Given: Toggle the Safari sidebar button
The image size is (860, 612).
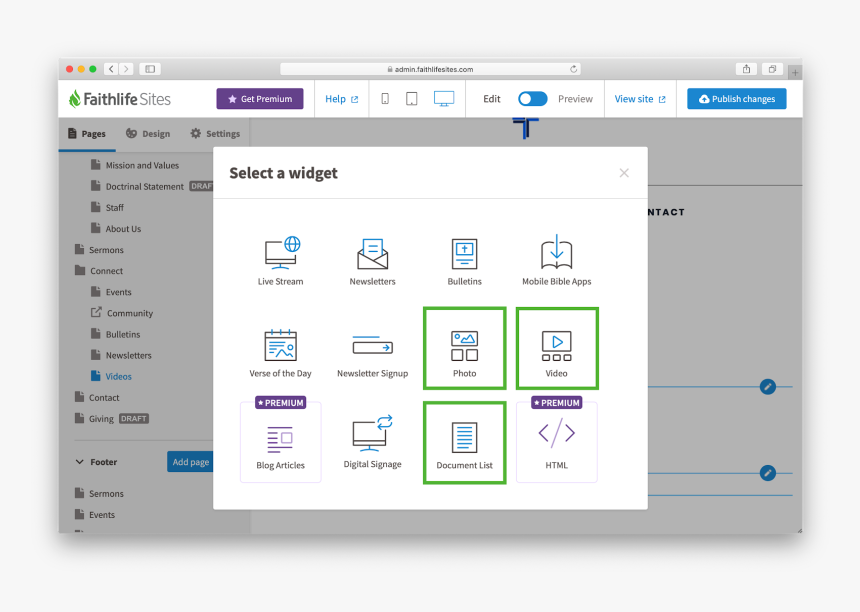Looking at the screenshot, I should coord(150,69).
